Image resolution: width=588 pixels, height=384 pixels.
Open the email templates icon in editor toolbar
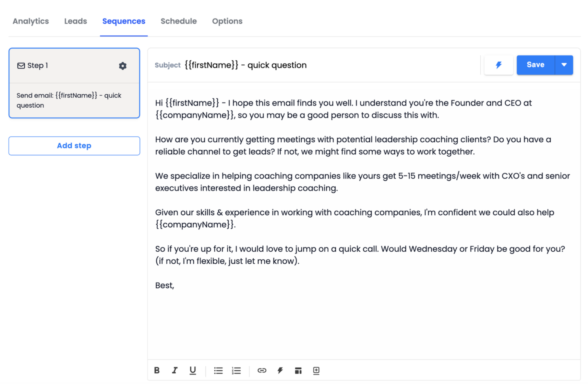coord(298,370)
